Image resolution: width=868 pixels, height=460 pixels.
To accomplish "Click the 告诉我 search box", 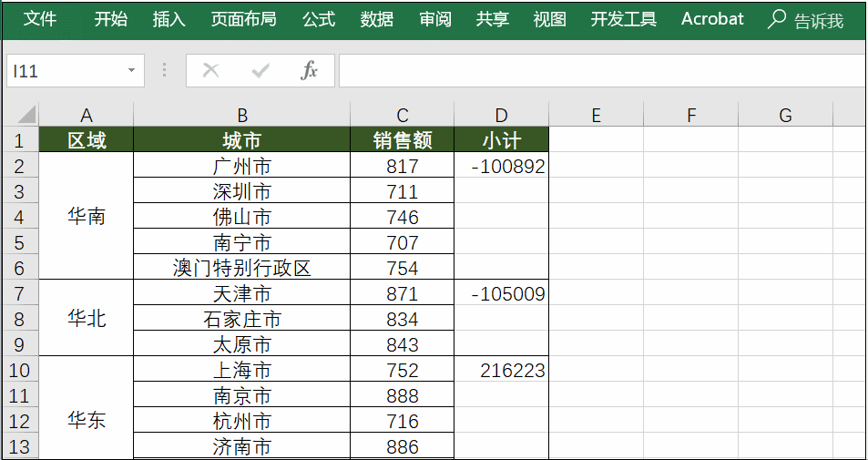I will coord(819,21).
